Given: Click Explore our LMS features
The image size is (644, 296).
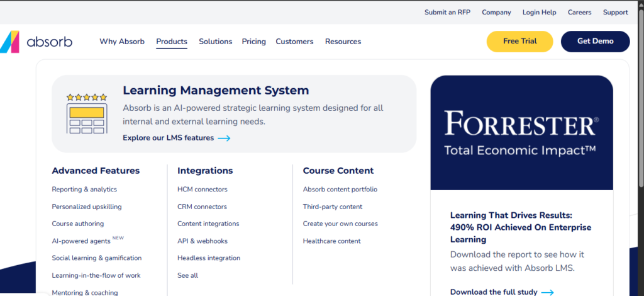Looking at the screenshot, I should 169,138.
